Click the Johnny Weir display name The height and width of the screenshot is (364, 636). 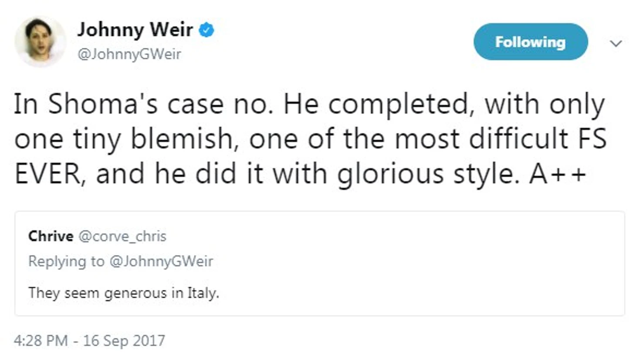click(x=135, y=30)
